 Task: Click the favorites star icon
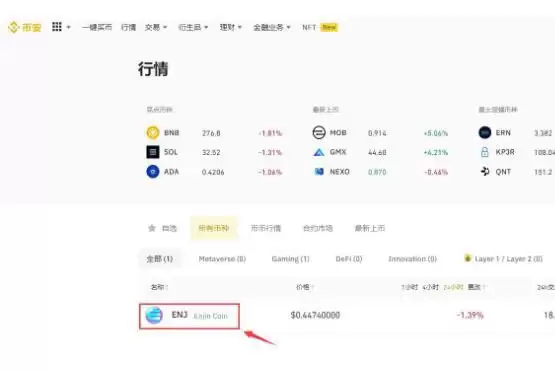pos(152,228)
